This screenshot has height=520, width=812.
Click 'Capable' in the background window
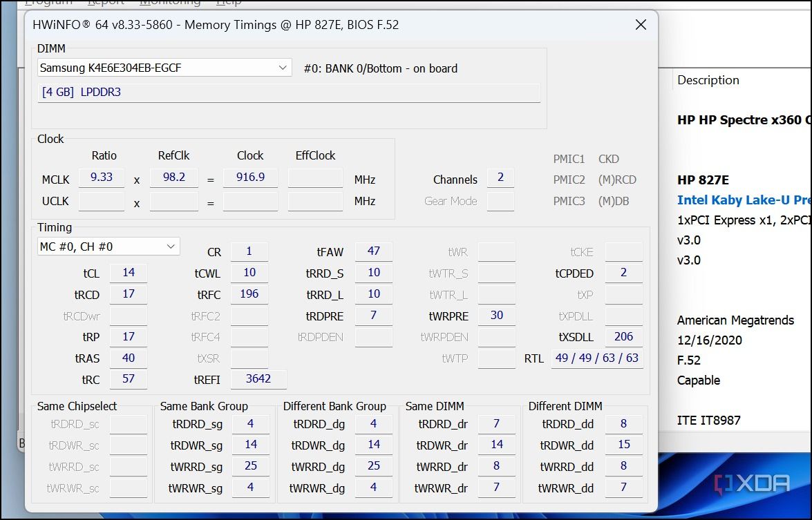(699, 381)
